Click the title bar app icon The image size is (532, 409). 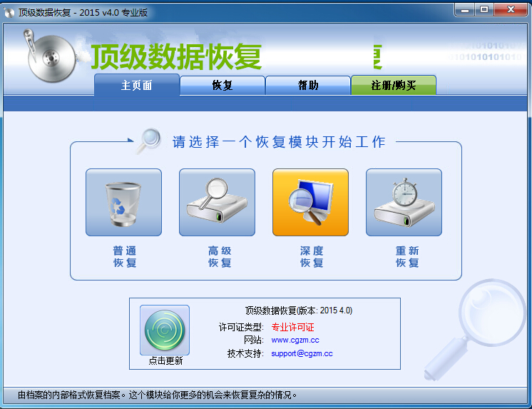[x=9, y=13]
